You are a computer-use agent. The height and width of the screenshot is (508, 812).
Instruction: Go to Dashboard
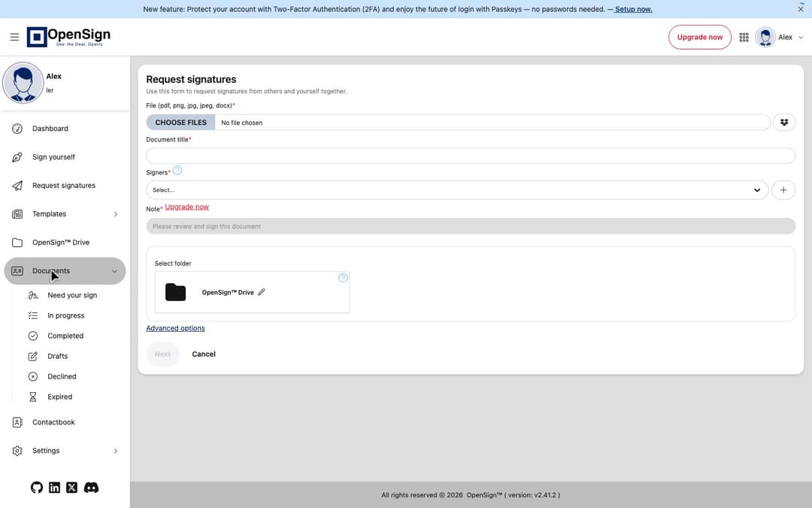[x=50, y=129]
